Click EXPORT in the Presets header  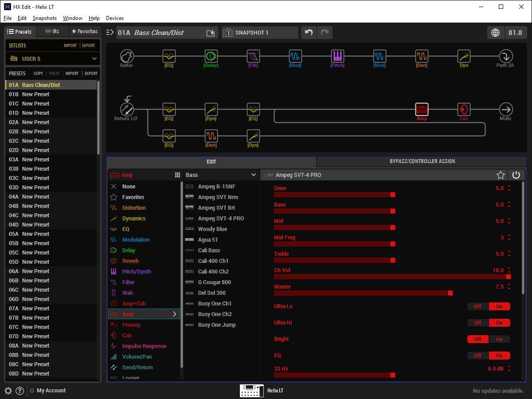pos(91,74)
